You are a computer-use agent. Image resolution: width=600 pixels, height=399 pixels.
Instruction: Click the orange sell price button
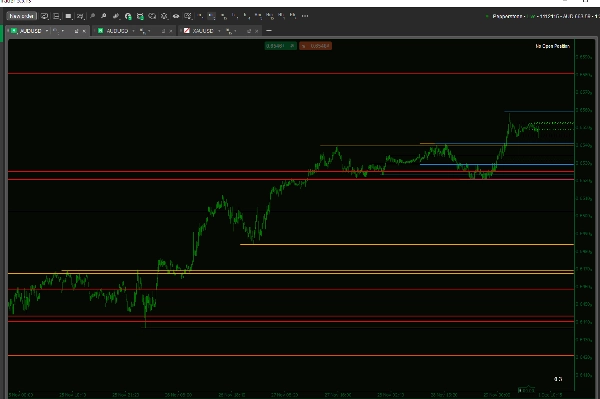point(315,46)
